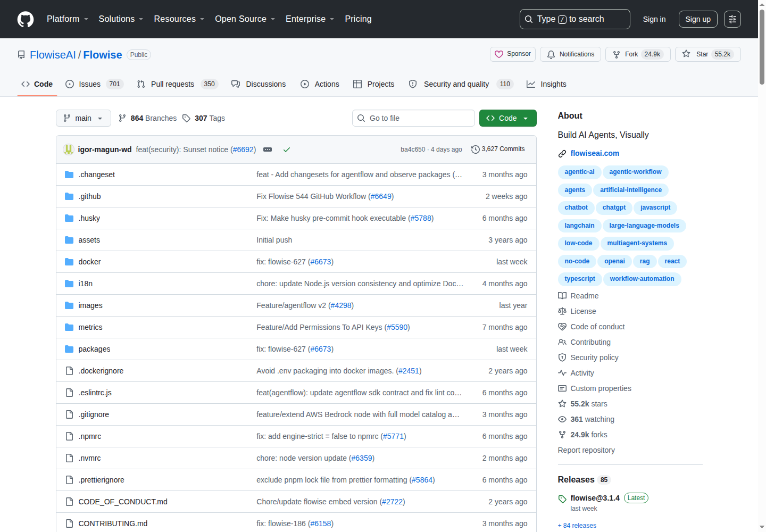Expand the Platform menu
Viewport: 766px width, 532px height.
[x=68, y=19]
